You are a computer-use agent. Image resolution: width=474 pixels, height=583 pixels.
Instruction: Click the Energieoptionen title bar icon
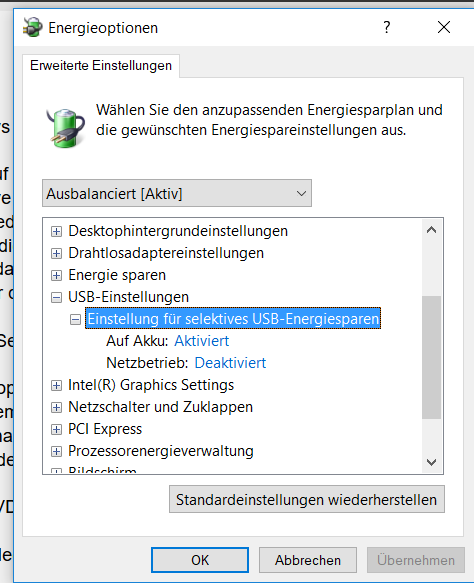(32, 27)
